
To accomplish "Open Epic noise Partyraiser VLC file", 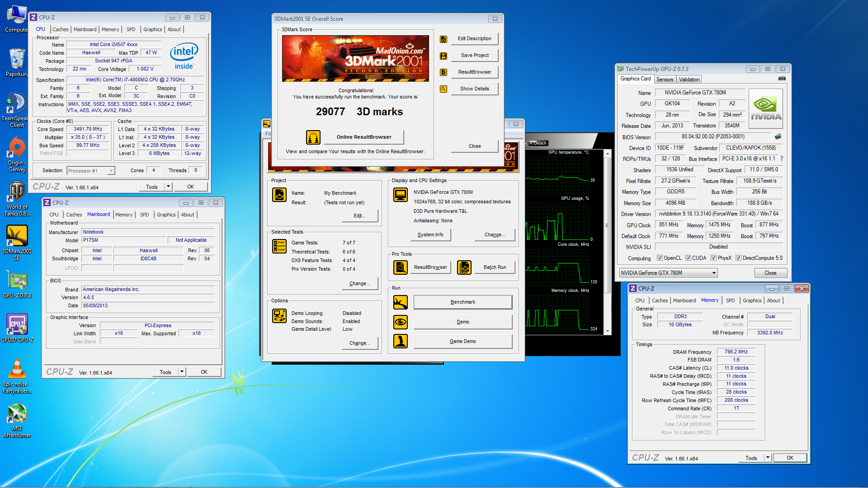I will [16, 376].
